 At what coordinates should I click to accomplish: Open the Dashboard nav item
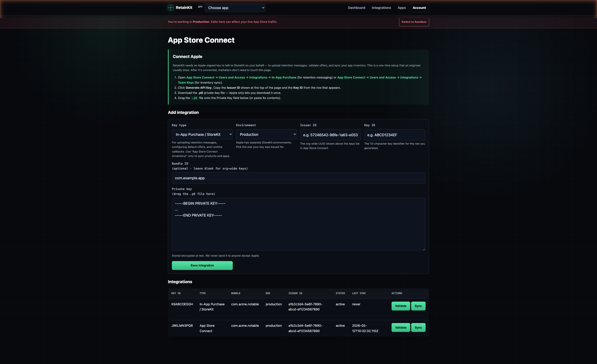356,8
